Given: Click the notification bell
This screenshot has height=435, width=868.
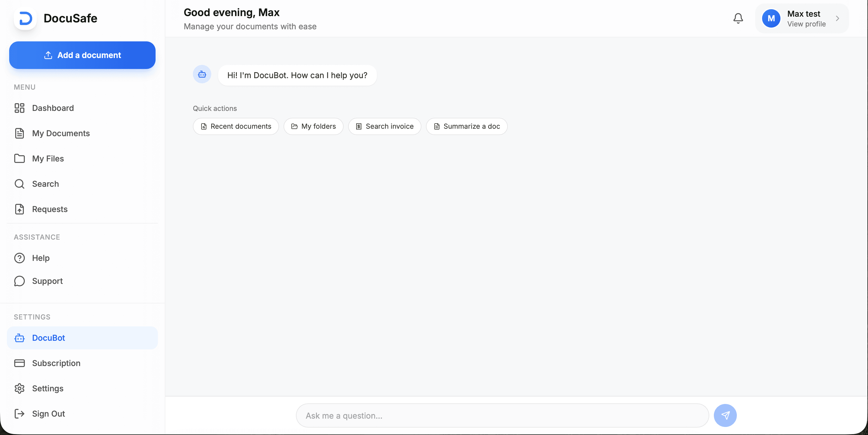Looking at the screenshot, I should (738, 19).
